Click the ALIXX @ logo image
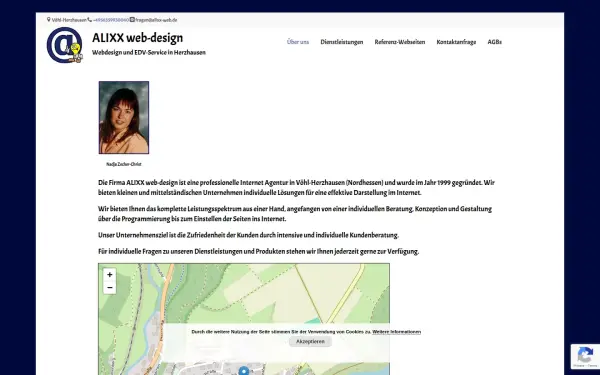Image resolution: width=600 pixels, height=375 pixels. pos(64,45)
